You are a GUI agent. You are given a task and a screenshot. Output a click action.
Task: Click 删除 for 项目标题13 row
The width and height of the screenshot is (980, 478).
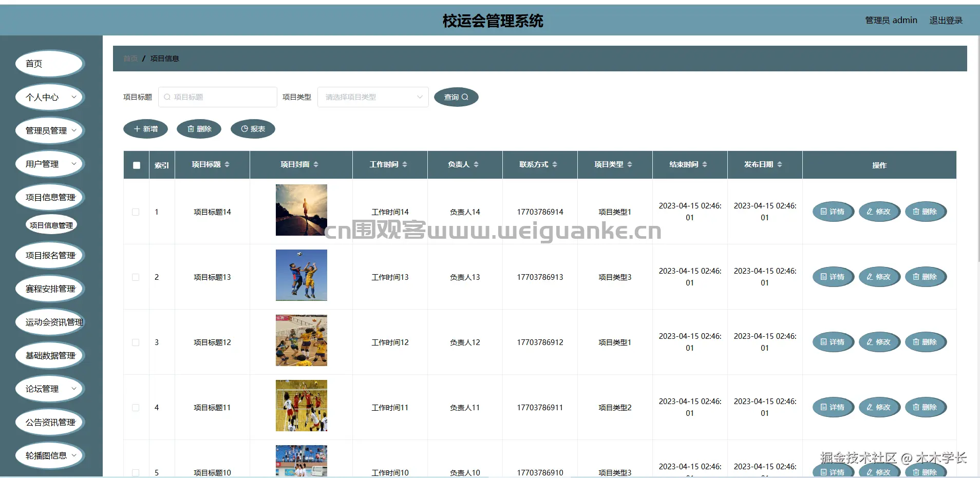(926, 277)
